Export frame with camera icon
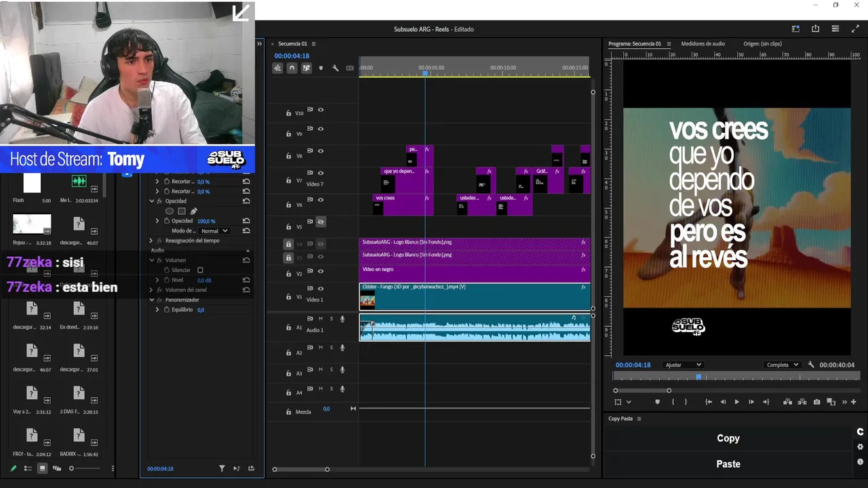Screen dimensions: 868x488 point(816,402)
